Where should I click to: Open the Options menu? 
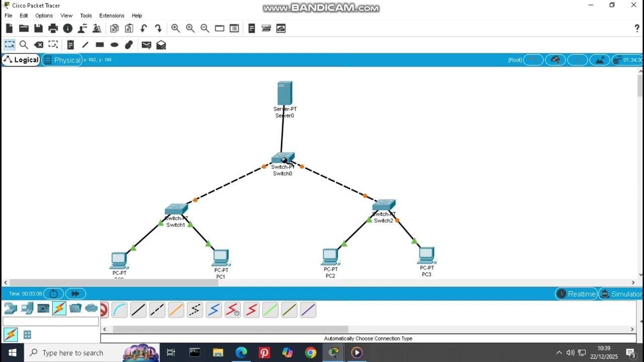(x=44, y=16)
